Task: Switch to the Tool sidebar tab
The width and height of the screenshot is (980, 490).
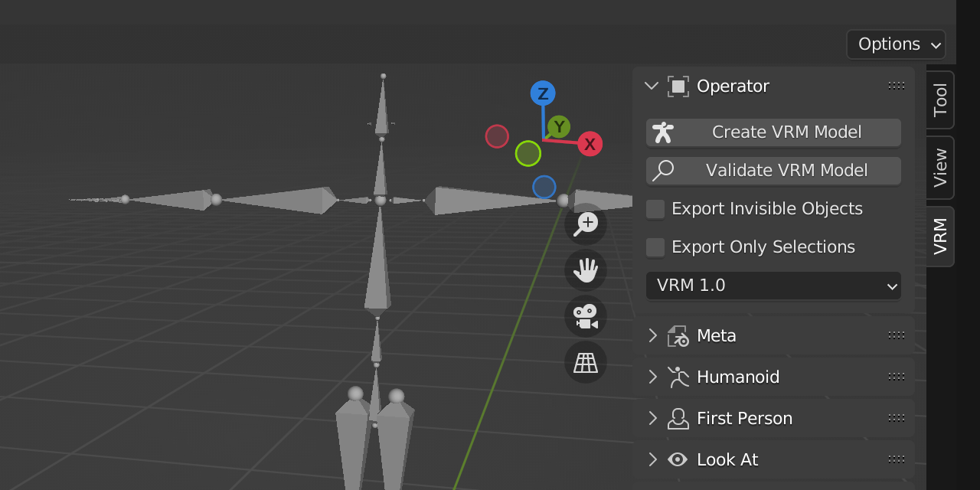Action: pos(940,100)
